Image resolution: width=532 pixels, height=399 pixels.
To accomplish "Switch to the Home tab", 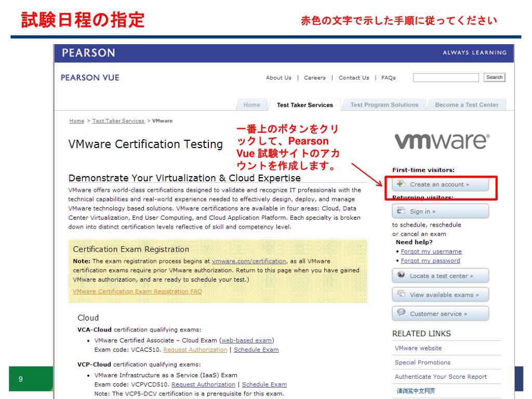I will [x=251, y=105].
